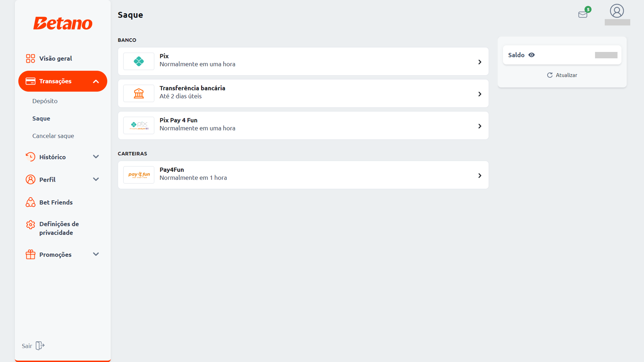Select Pix withdrawal method title

click(x=164, y=56)
